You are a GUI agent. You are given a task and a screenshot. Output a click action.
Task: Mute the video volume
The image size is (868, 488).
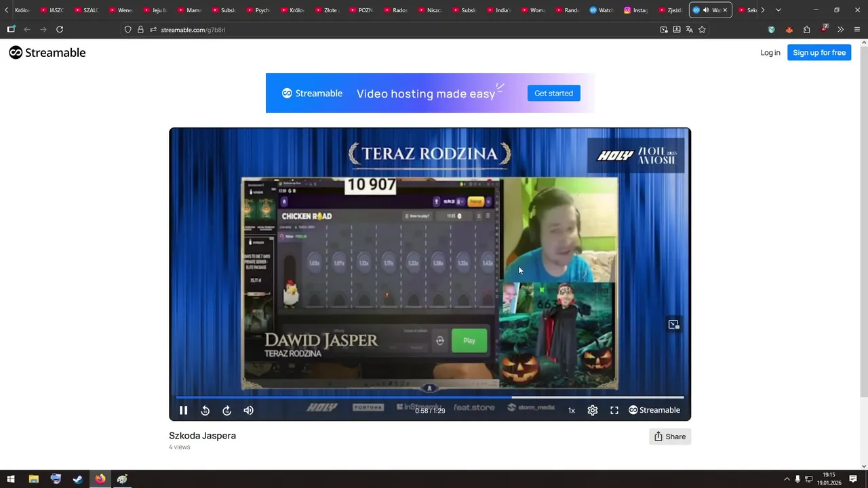(249, 410)
